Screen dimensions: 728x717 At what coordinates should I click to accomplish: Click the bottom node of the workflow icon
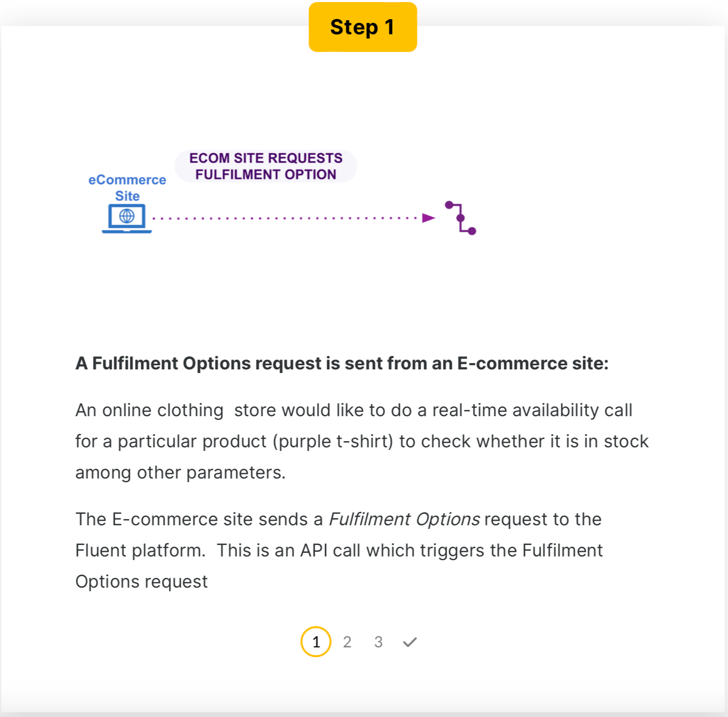coord(472,231)
